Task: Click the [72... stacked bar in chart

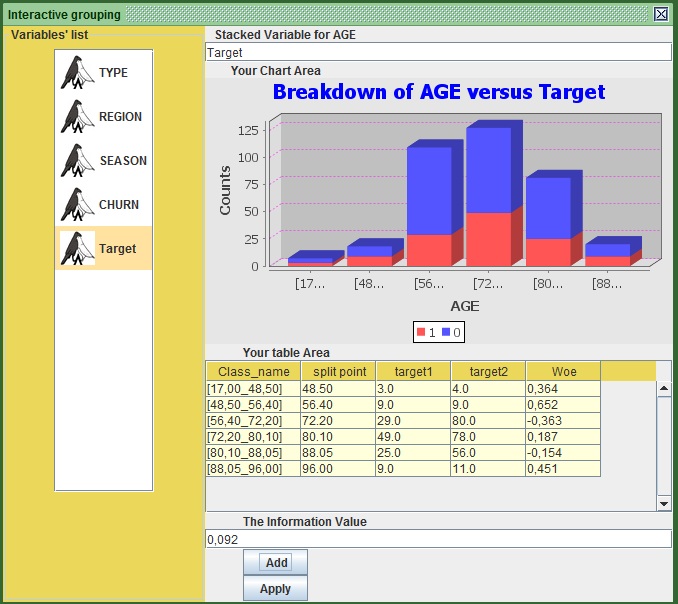Action: click(494, 193)
